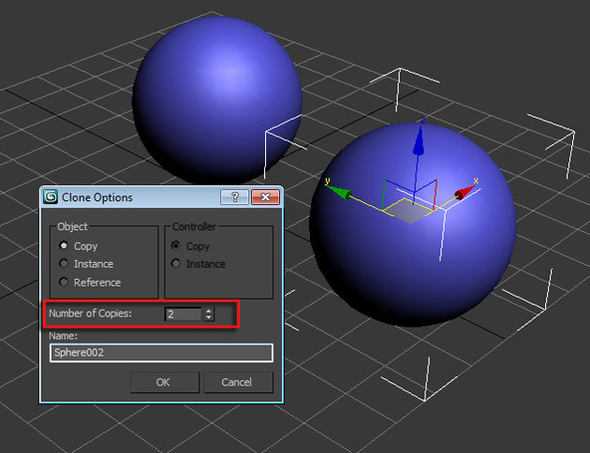The width and height of the screenshot is (590, 453).
Task: Choose the Controller Copy radio button
Action: 175,245
